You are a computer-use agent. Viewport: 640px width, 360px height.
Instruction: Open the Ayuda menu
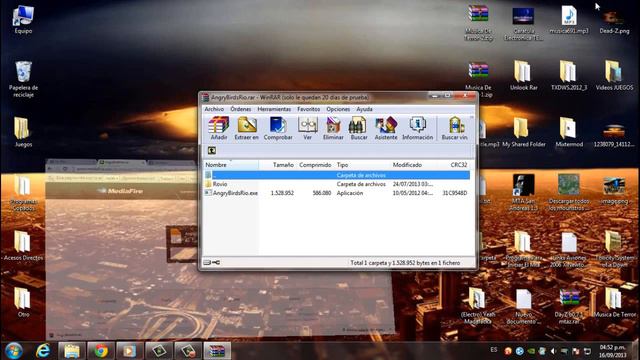[x=364, y=109]
